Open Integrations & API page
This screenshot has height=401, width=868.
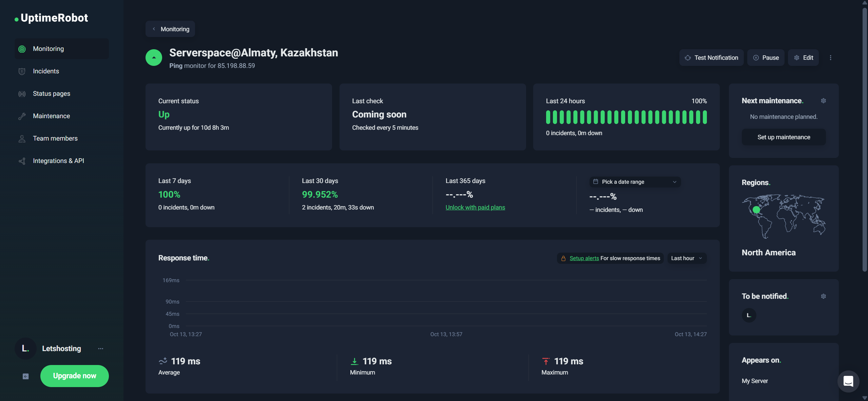tap(62, 161)
